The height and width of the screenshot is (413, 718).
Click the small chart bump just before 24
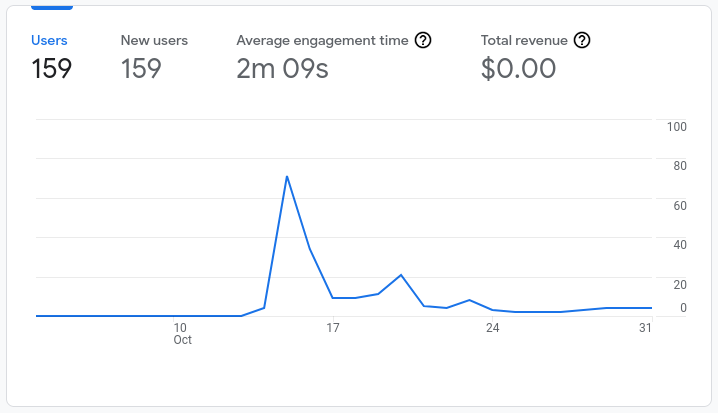pos(469,300)
